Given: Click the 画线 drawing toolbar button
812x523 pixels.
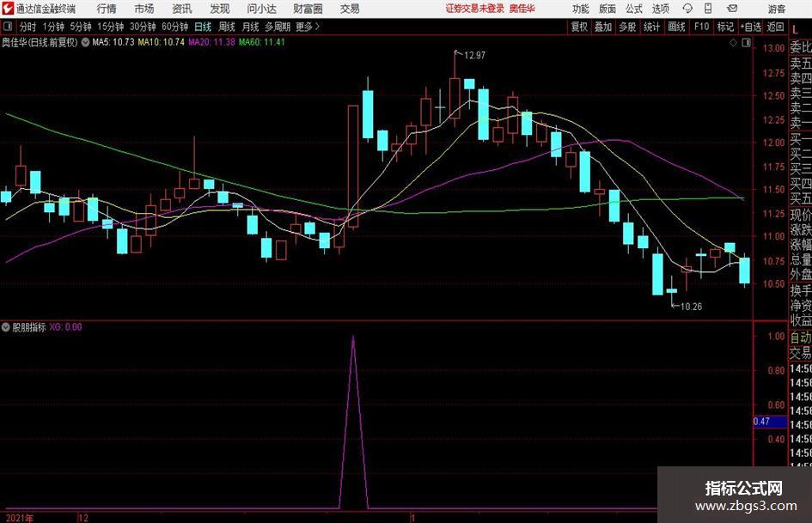Looking at the screenshot, I should coord(676,27).
